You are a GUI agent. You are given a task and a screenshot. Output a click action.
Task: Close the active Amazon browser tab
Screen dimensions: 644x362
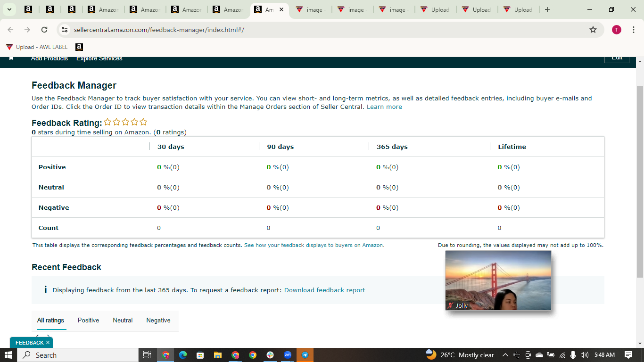tap(281, 9)
